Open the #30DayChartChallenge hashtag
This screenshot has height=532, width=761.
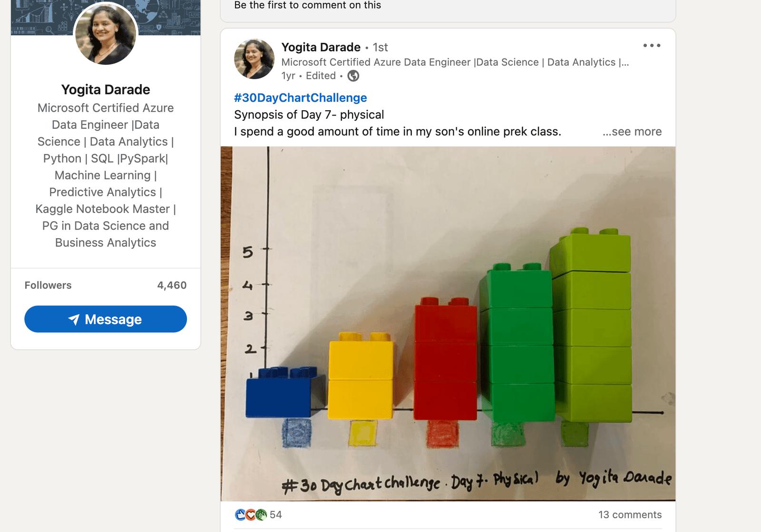tap(300, 97)
